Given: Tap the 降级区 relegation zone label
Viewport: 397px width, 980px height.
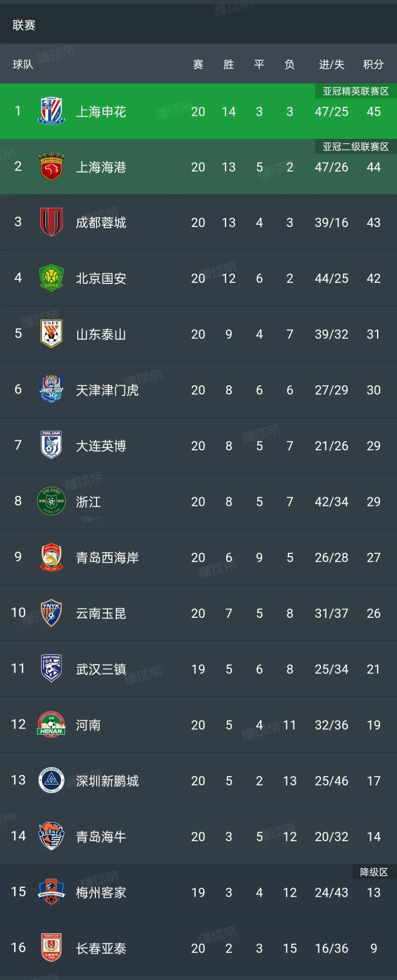Looking at the screenshot, I should tap(374, 872).
